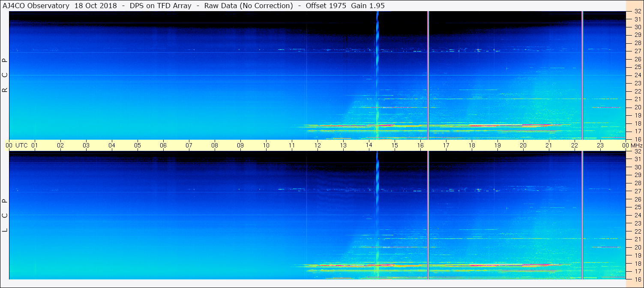Click the Raw Data (No Correction) header text

coord(249,6)
